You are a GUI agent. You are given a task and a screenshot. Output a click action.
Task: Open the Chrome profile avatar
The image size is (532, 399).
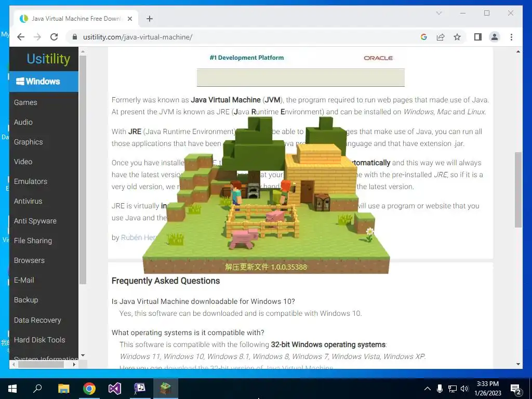pos(495,37)
